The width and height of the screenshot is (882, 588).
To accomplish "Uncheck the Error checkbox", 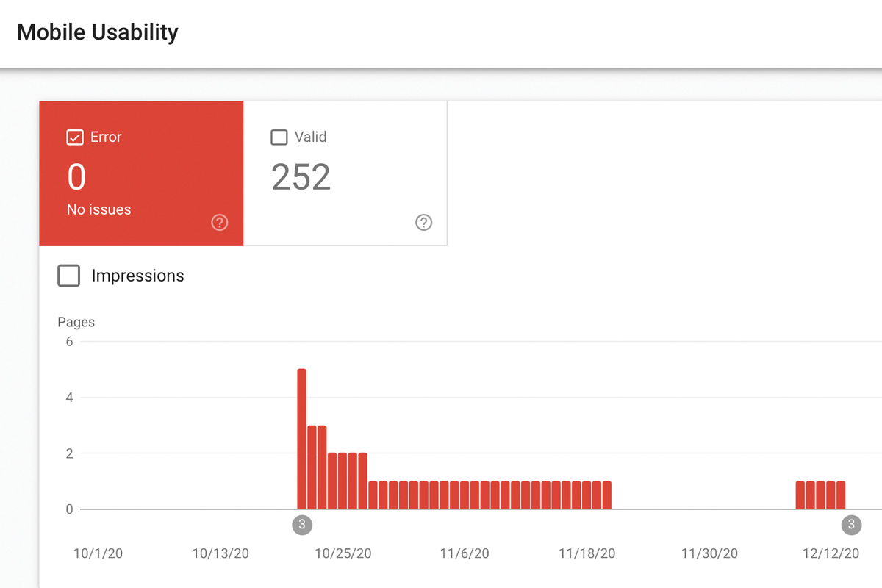I will (x=75, y=137).
